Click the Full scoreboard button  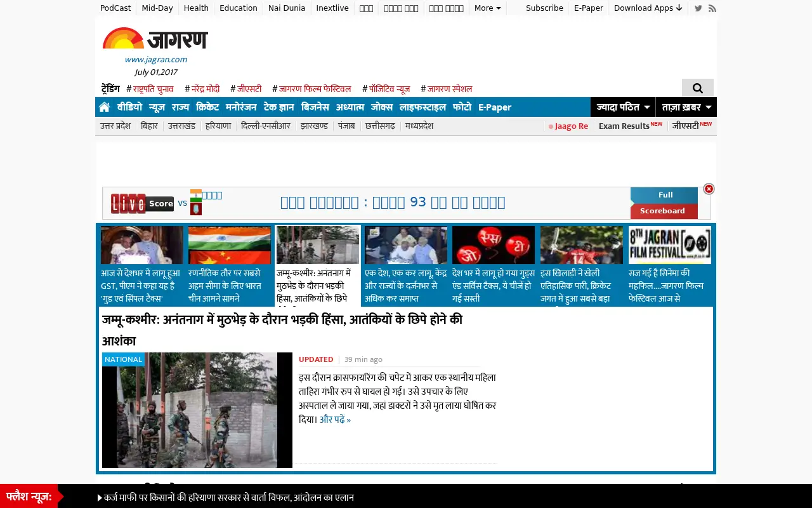click(664, 196)
